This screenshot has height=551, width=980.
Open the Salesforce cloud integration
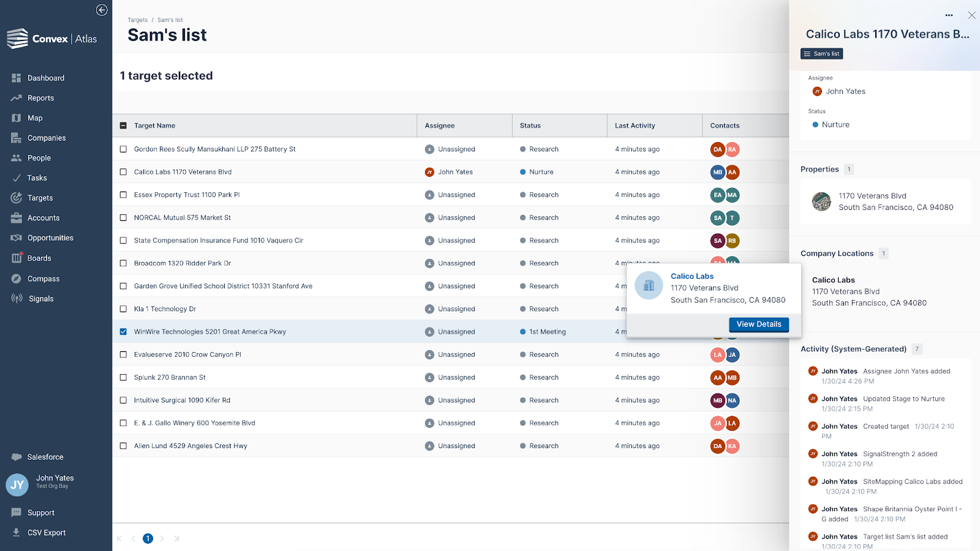click(x=45, y=457)
